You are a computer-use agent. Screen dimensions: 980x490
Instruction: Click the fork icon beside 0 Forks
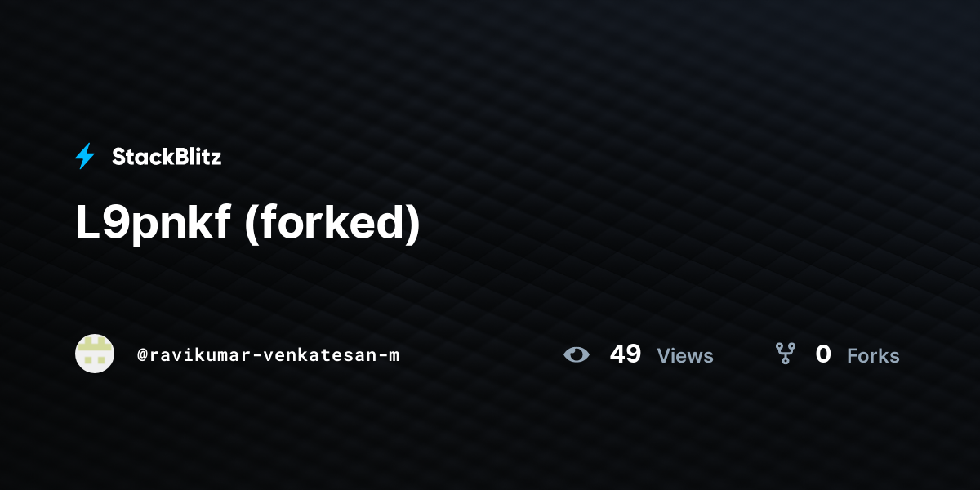coord(786,354)
